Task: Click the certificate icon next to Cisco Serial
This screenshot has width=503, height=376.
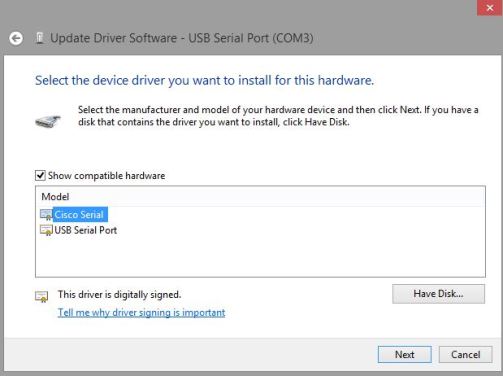Action: click(46, 214)
